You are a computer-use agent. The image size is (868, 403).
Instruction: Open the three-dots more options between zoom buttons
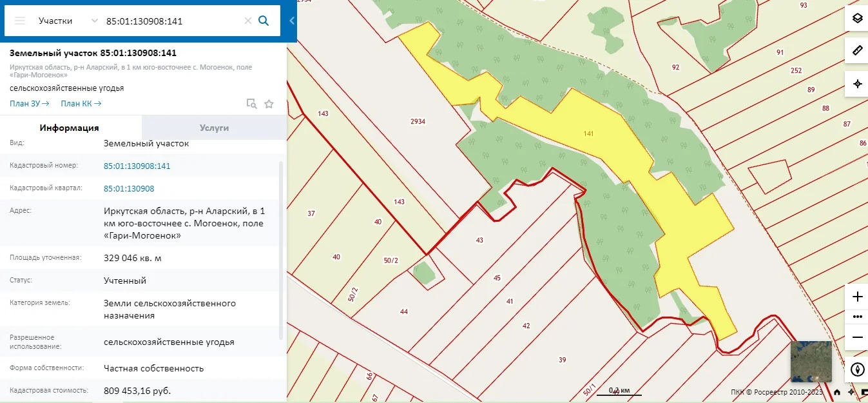(857, 317)
